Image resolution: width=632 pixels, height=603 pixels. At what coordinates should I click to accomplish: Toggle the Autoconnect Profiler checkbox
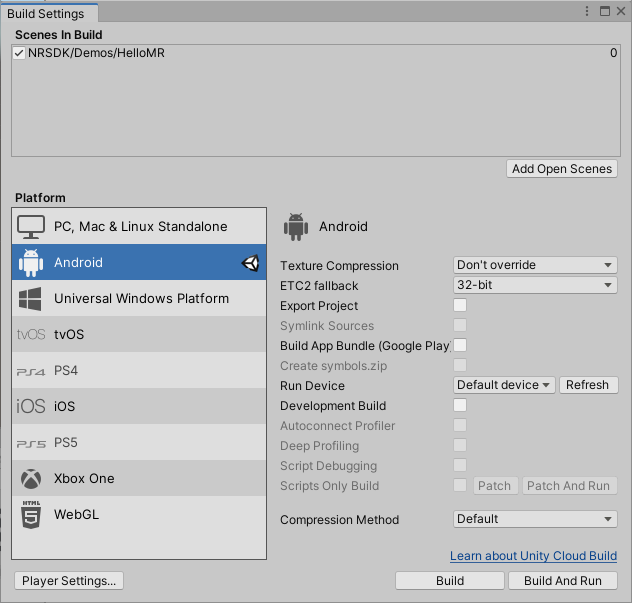(460, 425)
